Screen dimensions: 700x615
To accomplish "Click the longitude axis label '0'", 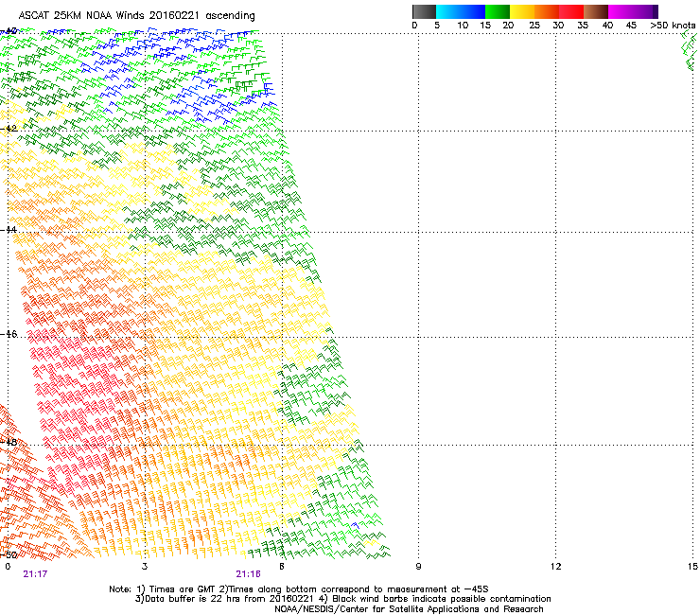I will coord(8,567).
